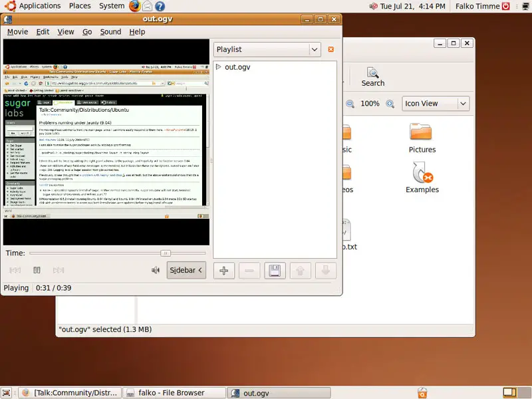Click the Search icon in File Browser
Image resolution: width=532 pixels, height=399 pixels.
(372, 76)
